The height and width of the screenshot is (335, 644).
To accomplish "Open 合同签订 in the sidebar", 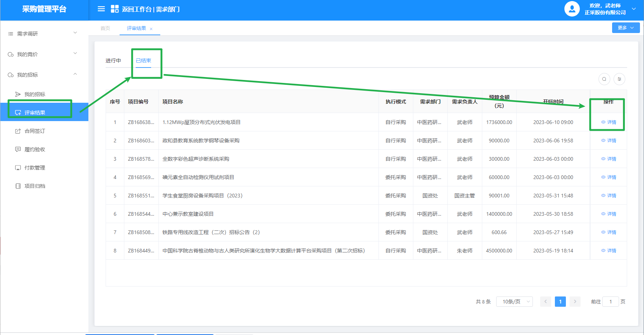I will click(x=34, y=131).
